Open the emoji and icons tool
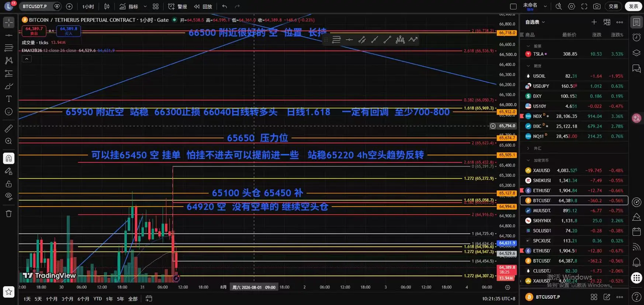644x305 pixels. click(9, 112)
